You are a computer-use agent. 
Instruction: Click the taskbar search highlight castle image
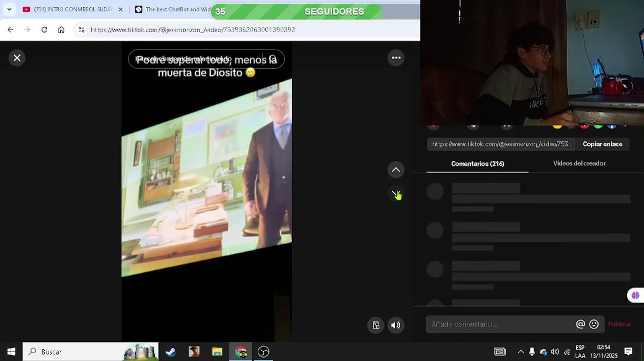140,351
